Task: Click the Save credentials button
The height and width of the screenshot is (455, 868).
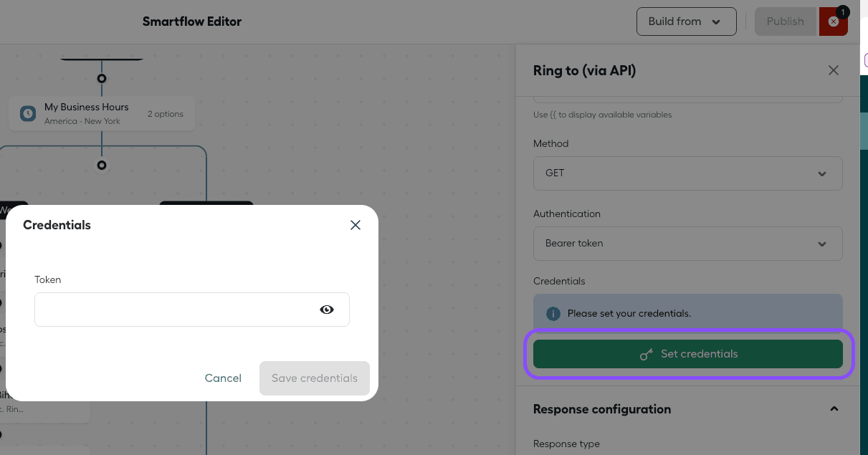Action: pos(314,378)
